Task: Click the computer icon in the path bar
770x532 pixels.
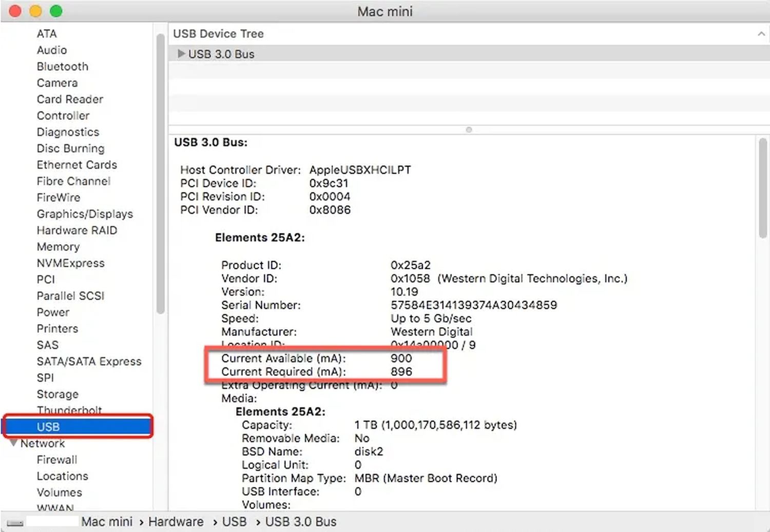Action: (15, 523)
